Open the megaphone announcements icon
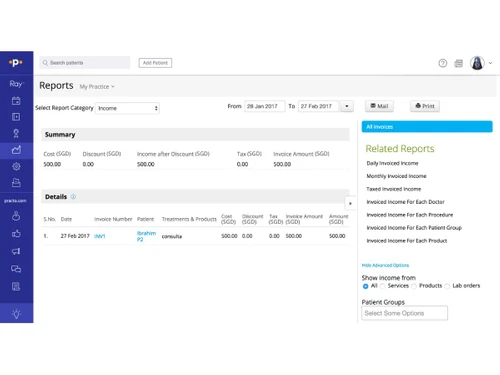The width and height of the screenshot is (500, 375). point(16,251)
